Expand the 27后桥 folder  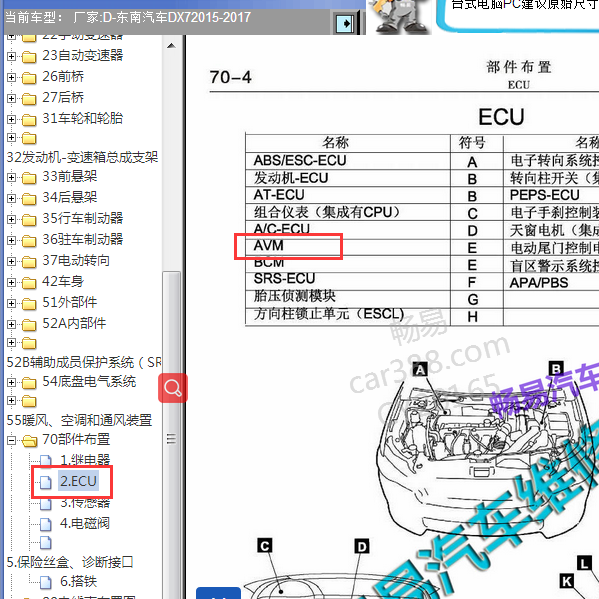(11, 99)
